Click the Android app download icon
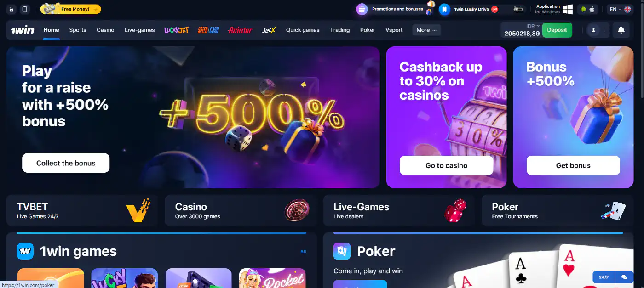Image resolution: width=644 pixels, height=288 pixels. 583,9
